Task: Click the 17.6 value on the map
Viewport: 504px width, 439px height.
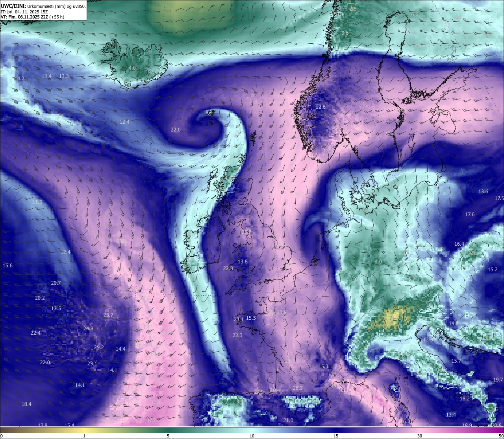Action: [x=470, y=215]
